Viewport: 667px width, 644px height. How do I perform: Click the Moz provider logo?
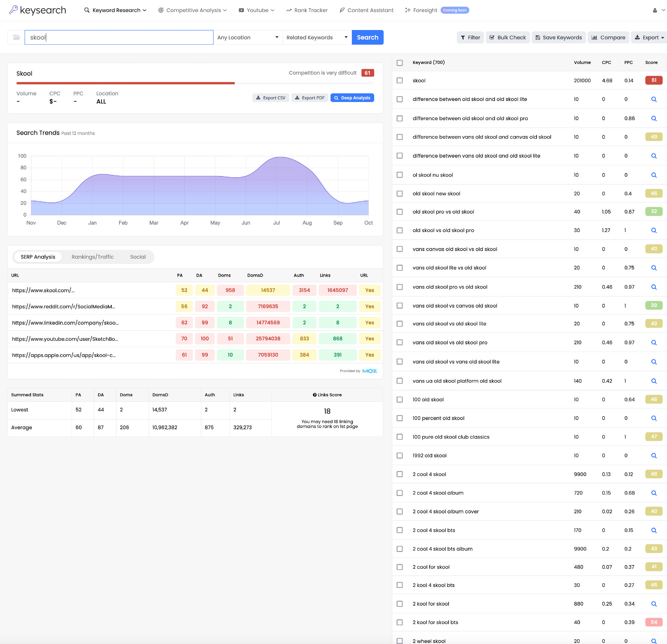(x=370, y=371)
